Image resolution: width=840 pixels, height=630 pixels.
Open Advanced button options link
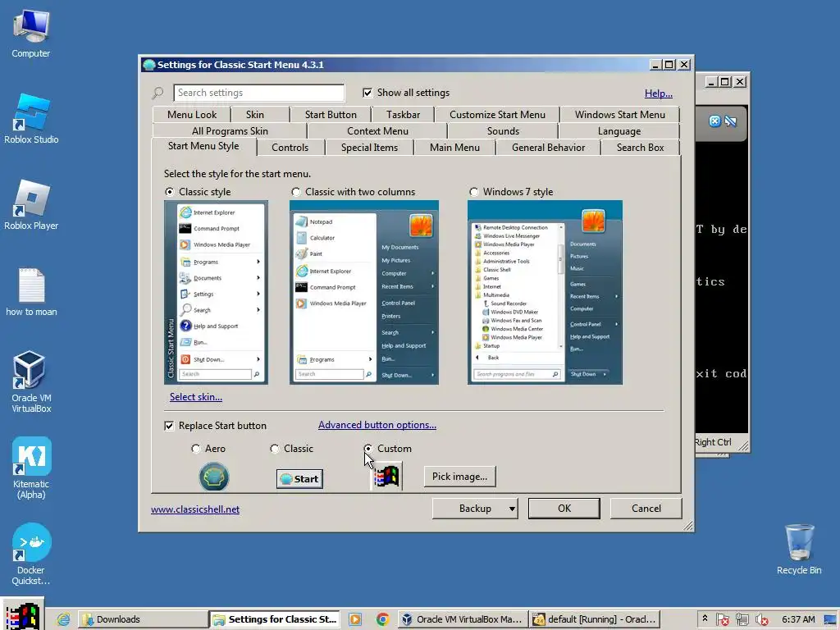(x=377, y=425)
